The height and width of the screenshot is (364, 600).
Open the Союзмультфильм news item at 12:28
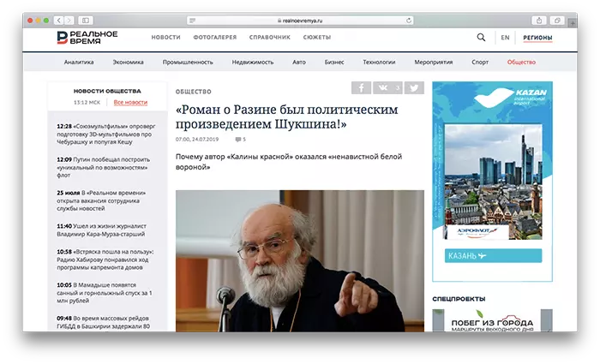104,130
